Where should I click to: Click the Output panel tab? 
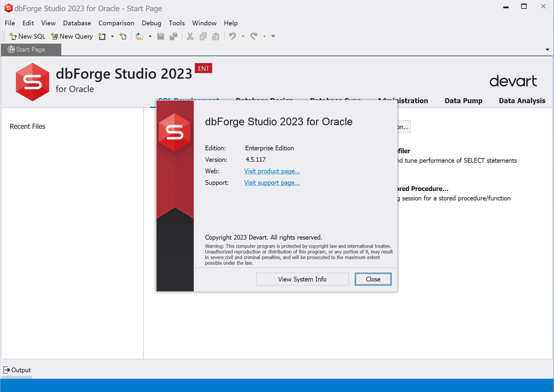[17, 370]
